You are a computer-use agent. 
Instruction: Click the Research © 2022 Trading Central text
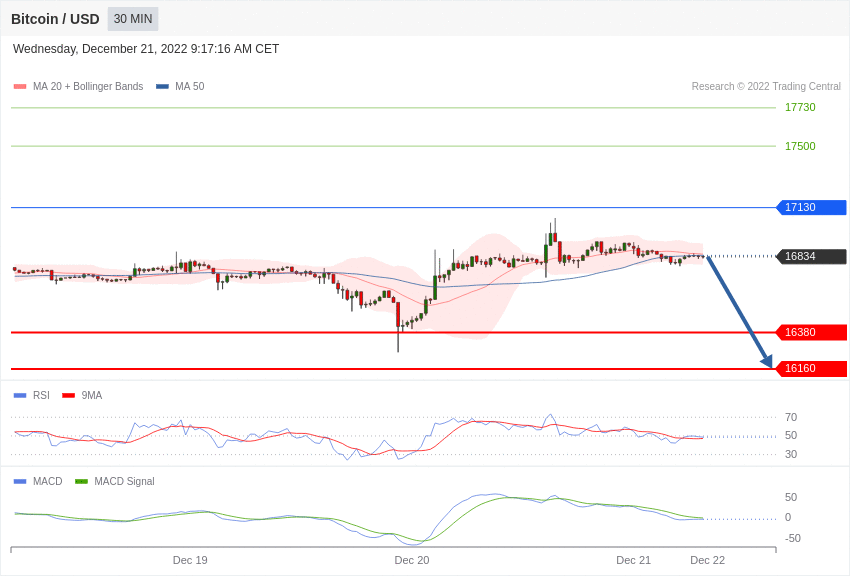click(766, 86)
